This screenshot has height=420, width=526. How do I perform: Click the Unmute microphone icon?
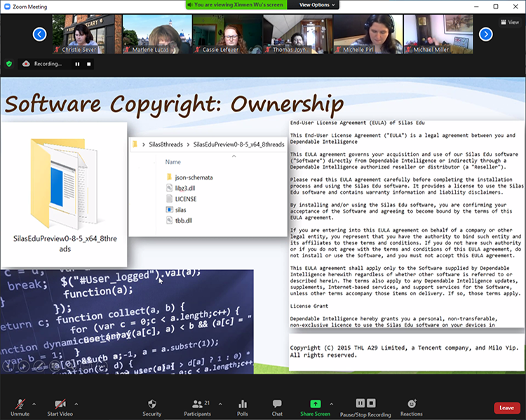tap(20, 404)
